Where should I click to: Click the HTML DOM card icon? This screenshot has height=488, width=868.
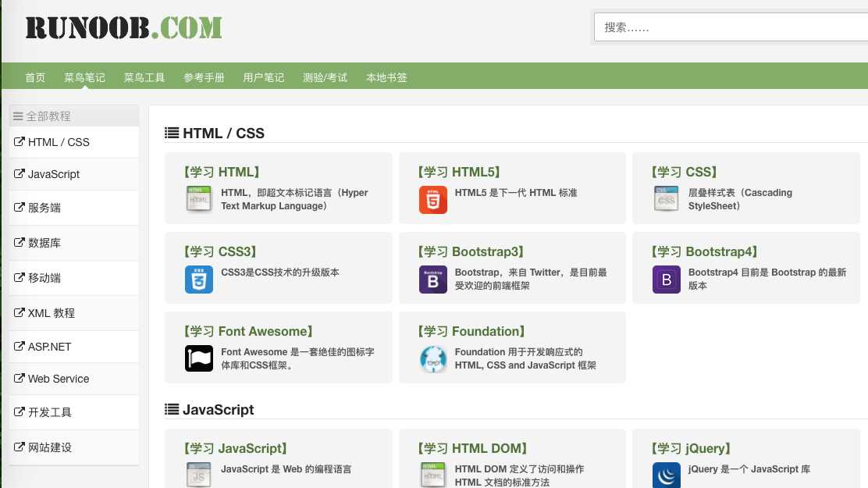tap(433, 475)
